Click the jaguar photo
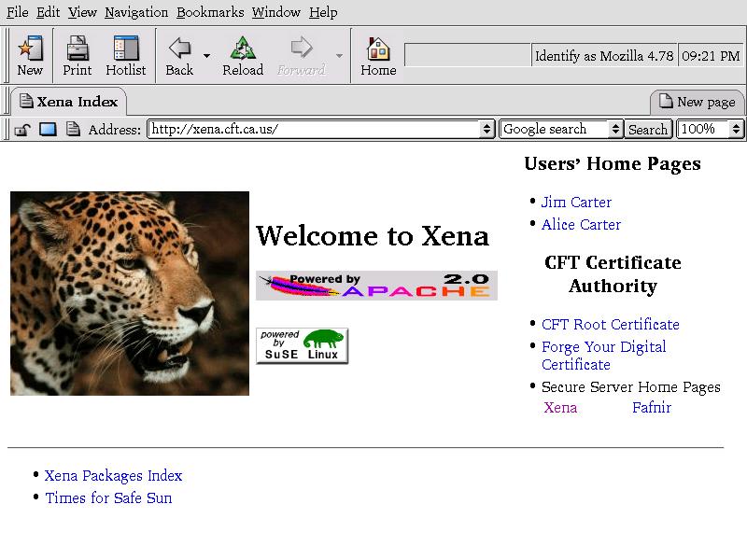This screenshot has height=560, width=747. tap(130, 293)
